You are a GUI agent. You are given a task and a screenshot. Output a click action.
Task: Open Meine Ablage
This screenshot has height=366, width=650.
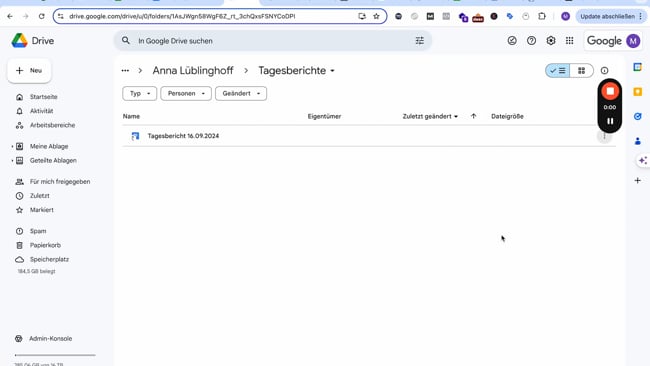point(49,146)
